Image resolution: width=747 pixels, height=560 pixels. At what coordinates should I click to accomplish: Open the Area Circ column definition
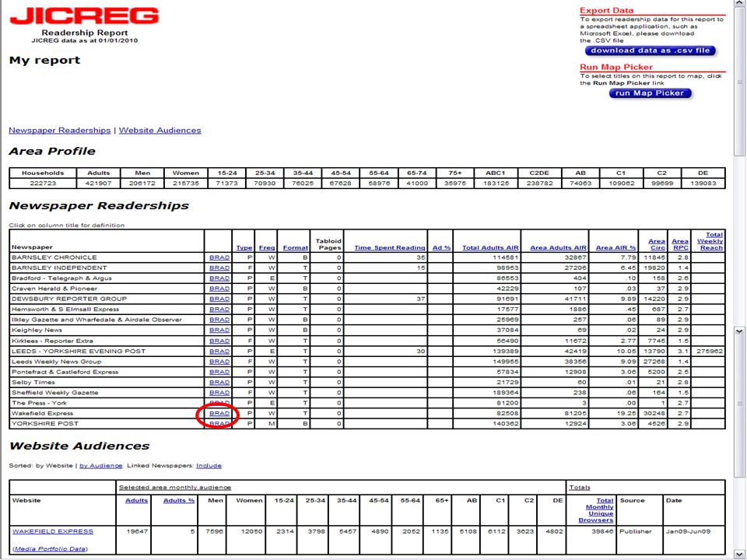coord(657,244)
